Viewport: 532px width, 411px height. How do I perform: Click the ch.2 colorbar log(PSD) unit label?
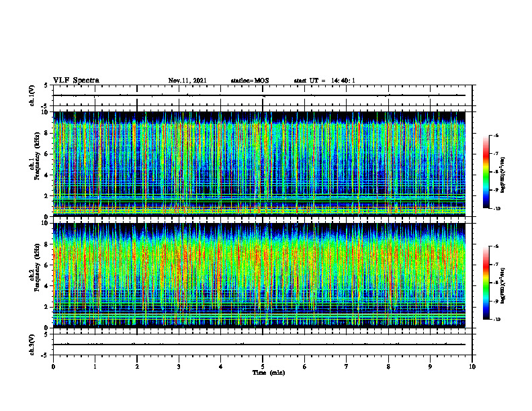[x=502, y=286]
